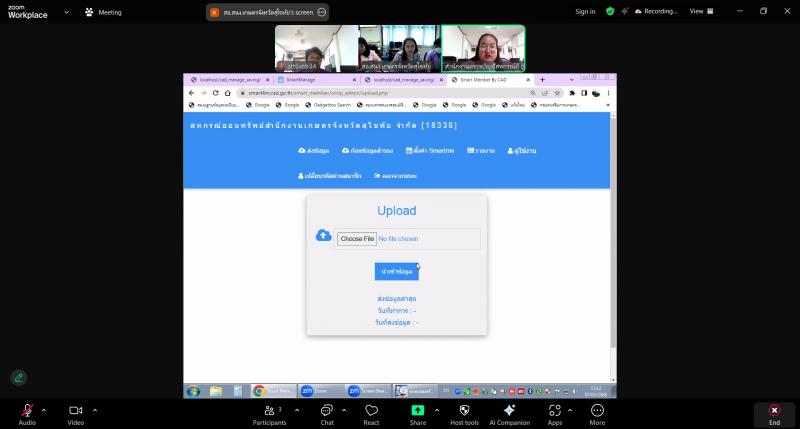Open the ตั้งค่า Smartme menu item
800x429 pixels.
[430, 150]
